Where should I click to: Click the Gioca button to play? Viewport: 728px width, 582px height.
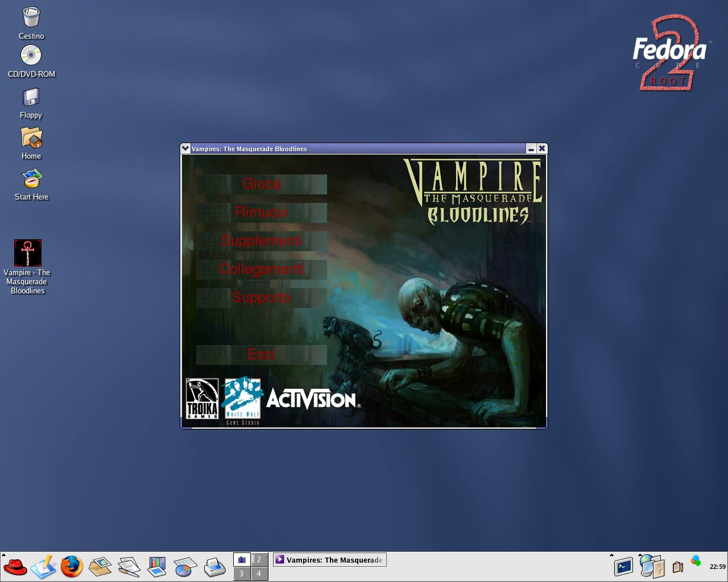click(262, 184)
